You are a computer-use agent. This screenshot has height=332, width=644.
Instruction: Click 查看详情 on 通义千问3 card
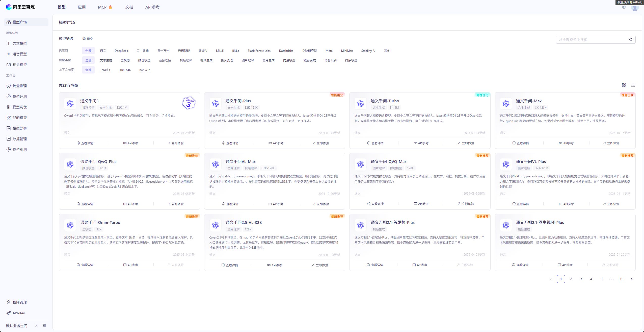coord(85,143)
